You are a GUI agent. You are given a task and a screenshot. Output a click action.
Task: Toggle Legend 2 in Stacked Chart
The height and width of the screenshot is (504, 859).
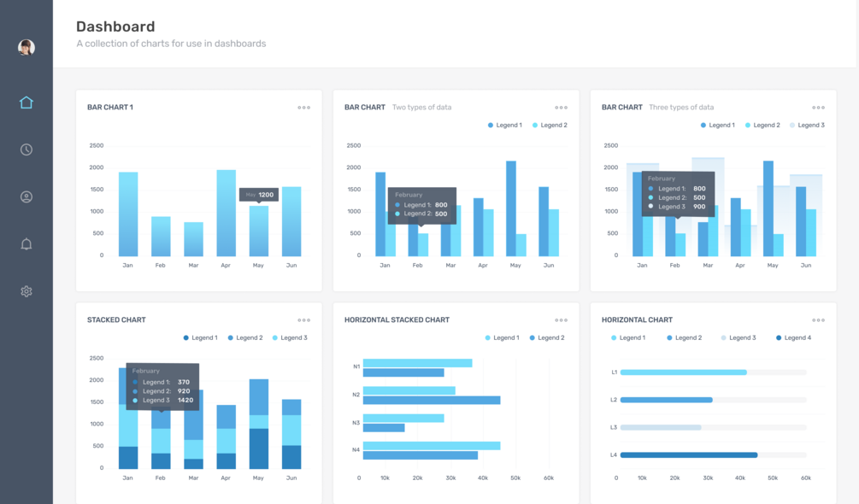[x=245, y=337]
